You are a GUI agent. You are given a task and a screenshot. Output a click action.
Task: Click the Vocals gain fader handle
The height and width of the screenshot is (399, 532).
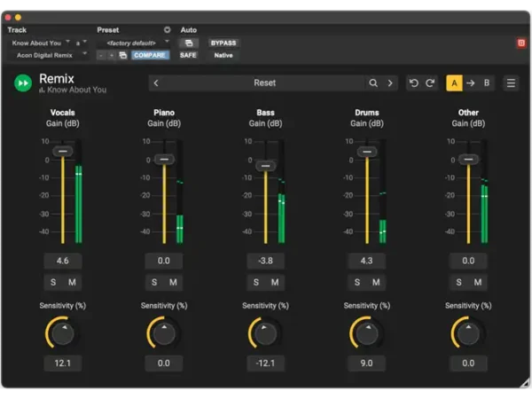tap(62, 152)
